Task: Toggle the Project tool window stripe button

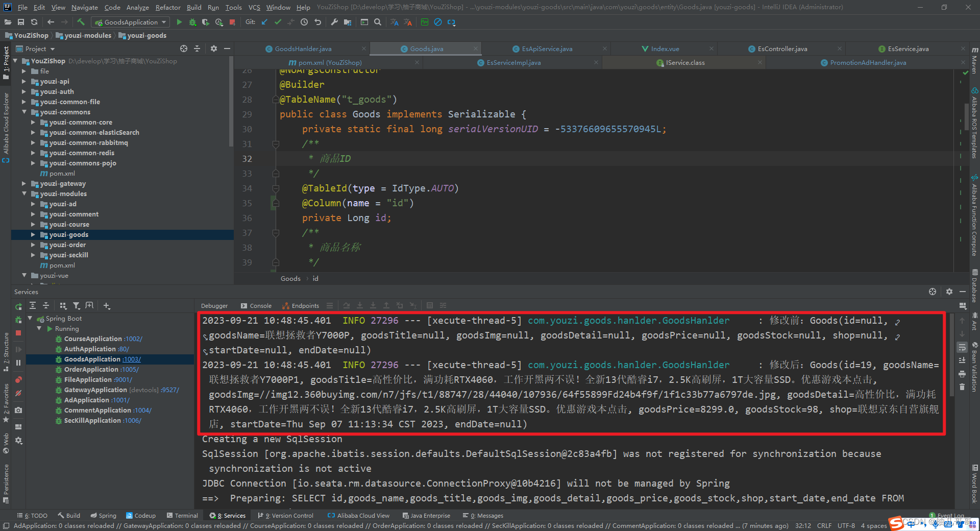Action: pyautogui.click(x=6, y=62)
